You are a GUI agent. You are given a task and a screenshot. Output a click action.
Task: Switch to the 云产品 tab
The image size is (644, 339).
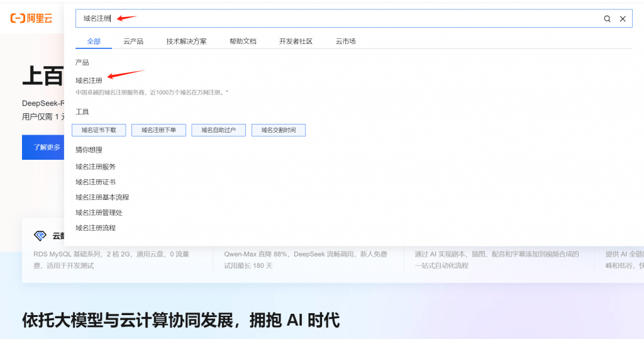pyautogui.click(x=133, y=41)
